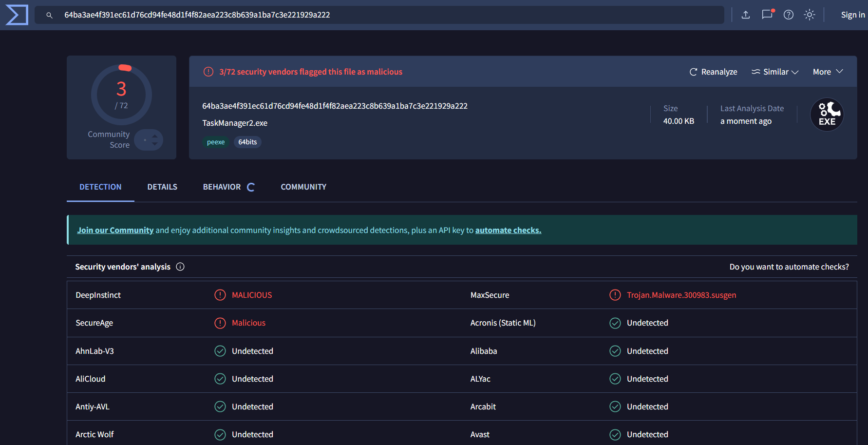Click the TaskManager2.exe file name

coord(235,123)
